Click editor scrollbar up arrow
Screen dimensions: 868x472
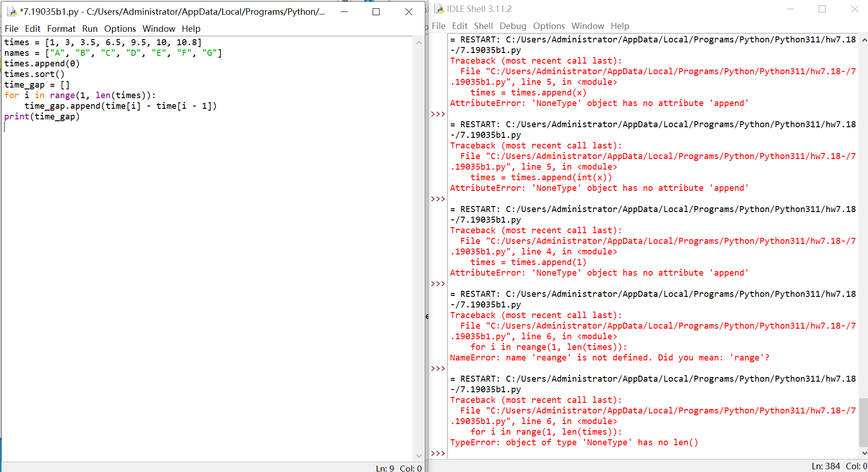click(419, 43)
